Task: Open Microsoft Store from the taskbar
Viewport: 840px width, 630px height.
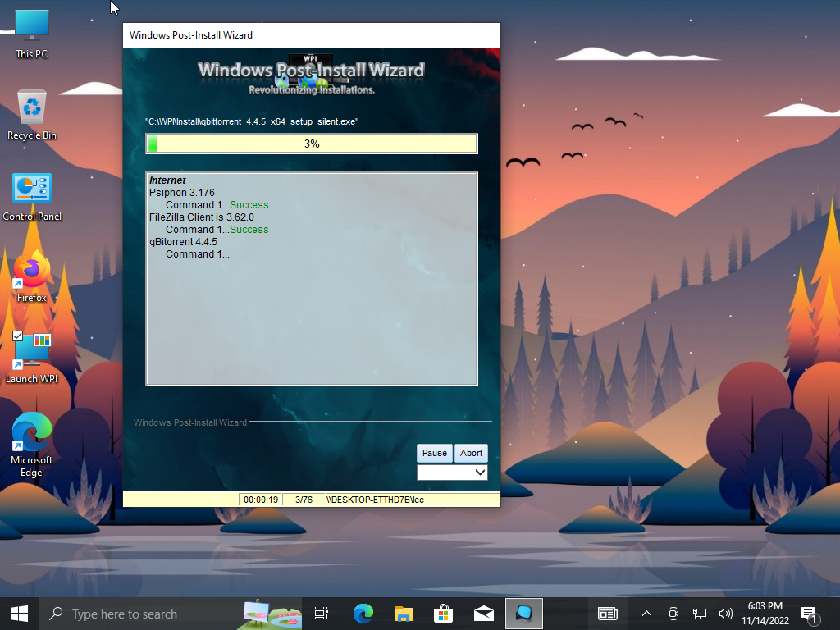Action: pyautogui.click(x=443, y=614)
